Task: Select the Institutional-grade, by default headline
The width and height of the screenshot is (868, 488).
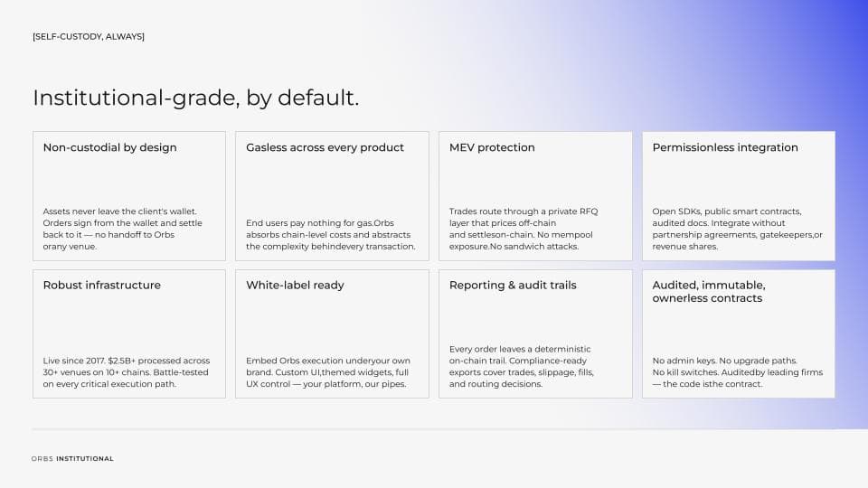Action: [196, 98]
